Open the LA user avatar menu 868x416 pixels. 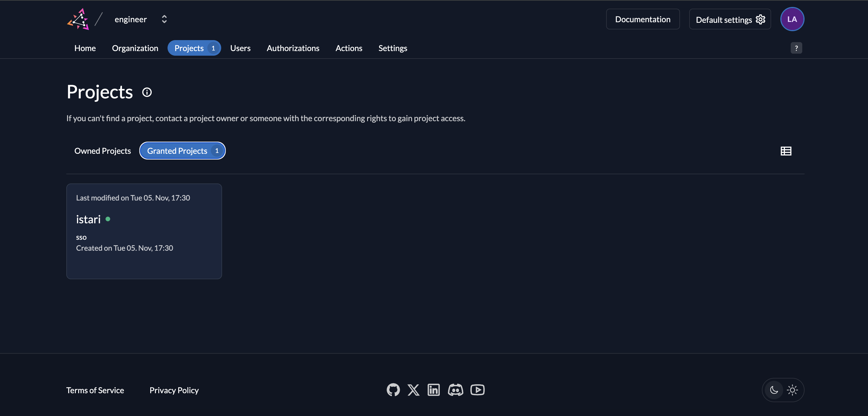coord(792,19)
